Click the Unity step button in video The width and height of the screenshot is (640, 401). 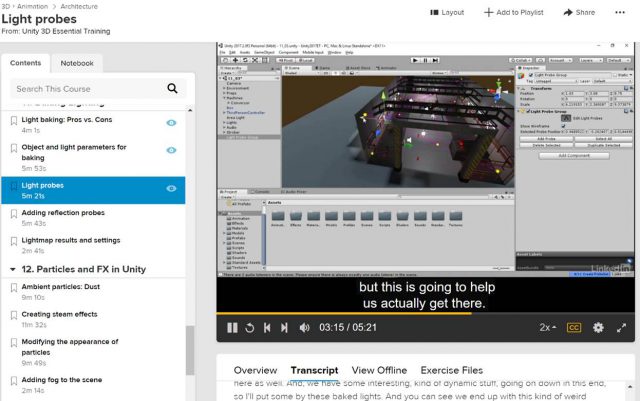[x=436, y=60]
